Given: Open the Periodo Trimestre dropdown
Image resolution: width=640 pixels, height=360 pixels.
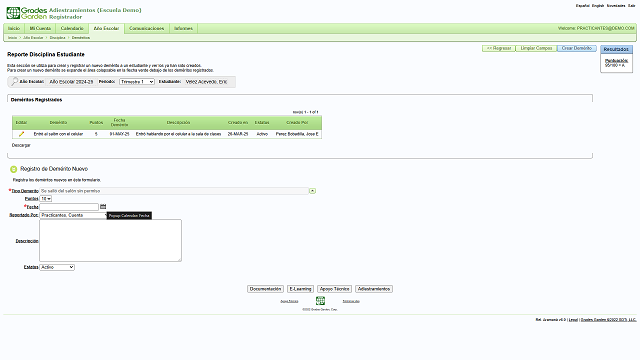Looking at the screenshot, I should coord(137,82).
